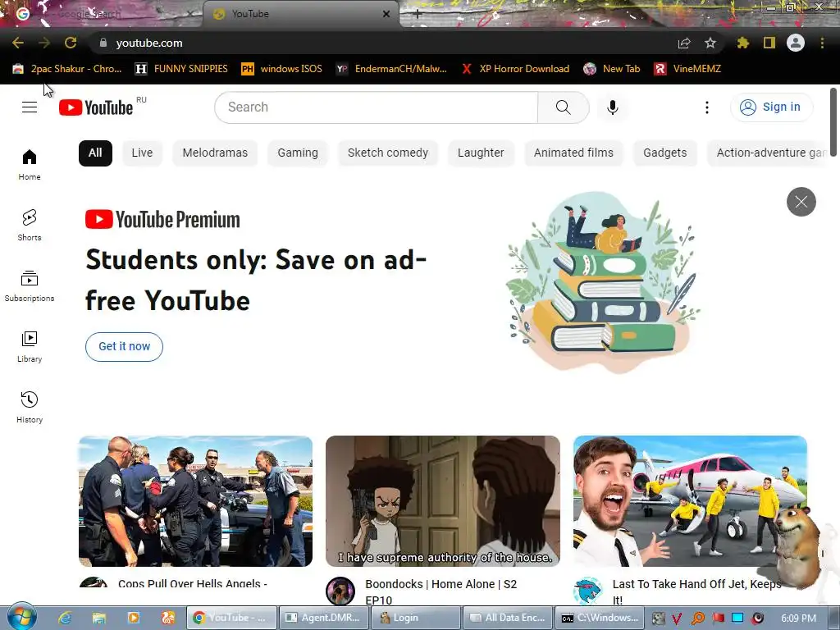Open the 2pac Shakur bookmark

[67, 69]
